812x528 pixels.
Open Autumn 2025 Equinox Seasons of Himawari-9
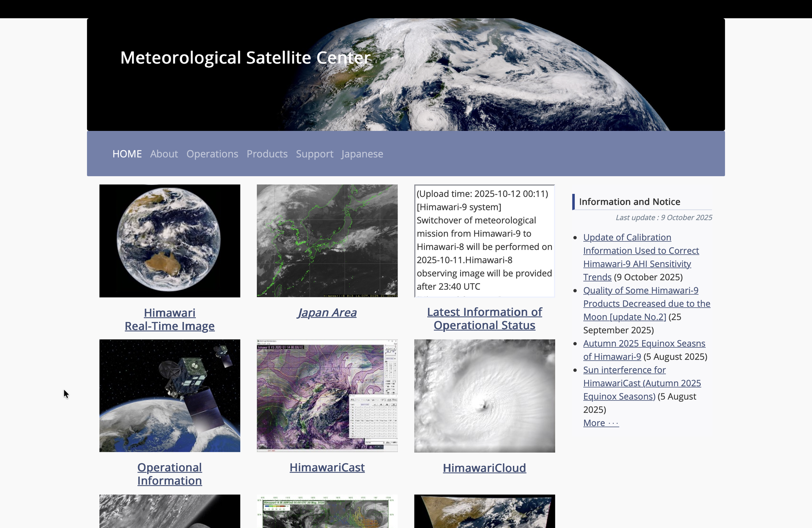click(x=644, y=350)
